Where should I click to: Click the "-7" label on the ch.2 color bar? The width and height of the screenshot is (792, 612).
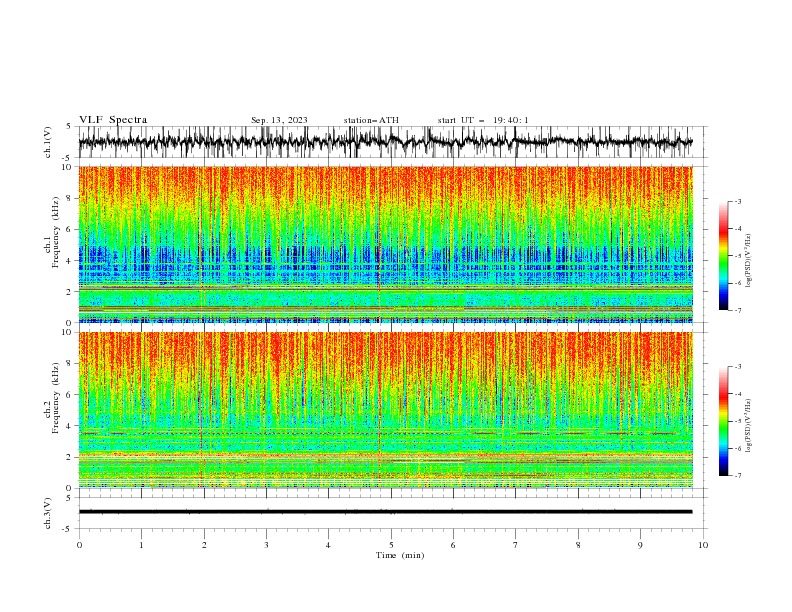pyautogui.click(x=738, y=475)
